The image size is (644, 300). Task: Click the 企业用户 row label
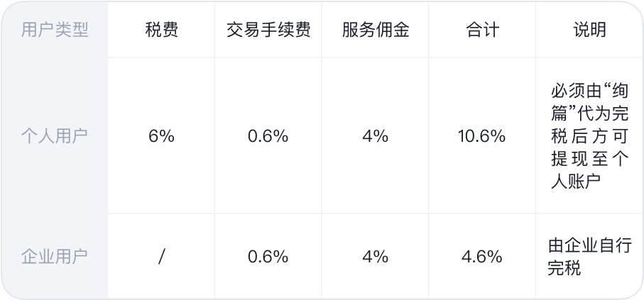click(x=55, y=257)
